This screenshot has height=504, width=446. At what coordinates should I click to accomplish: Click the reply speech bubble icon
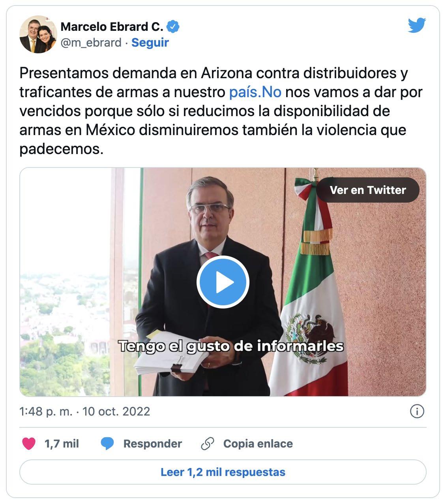(107, 444)
